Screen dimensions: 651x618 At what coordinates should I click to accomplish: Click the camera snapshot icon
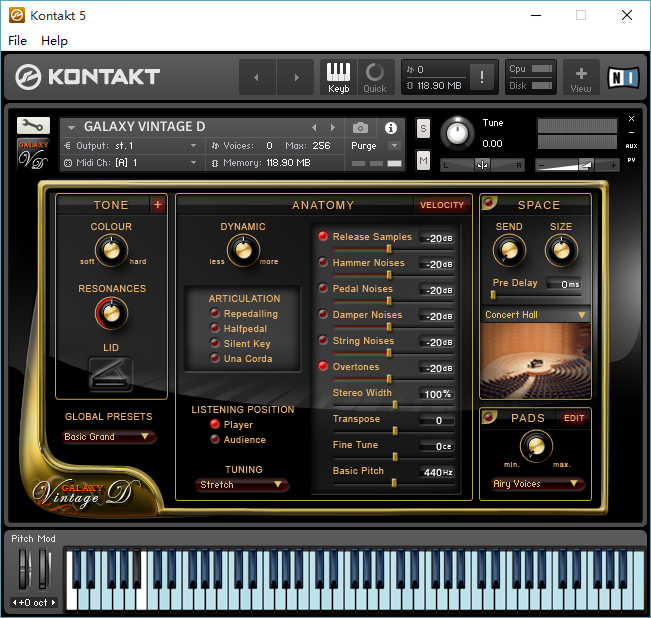point(360,128)
